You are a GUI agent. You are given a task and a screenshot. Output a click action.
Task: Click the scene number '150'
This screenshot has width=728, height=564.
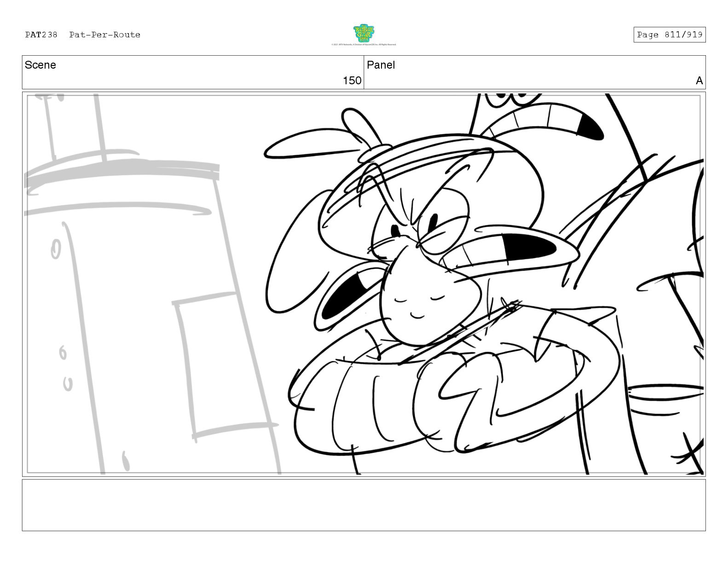click(352, 81)
